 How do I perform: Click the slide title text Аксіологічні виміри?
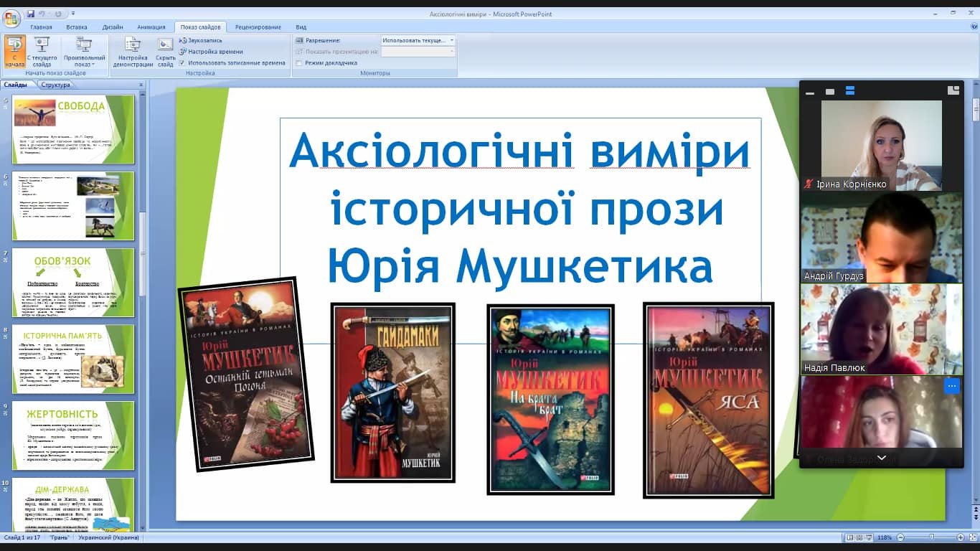click(519, 151)
